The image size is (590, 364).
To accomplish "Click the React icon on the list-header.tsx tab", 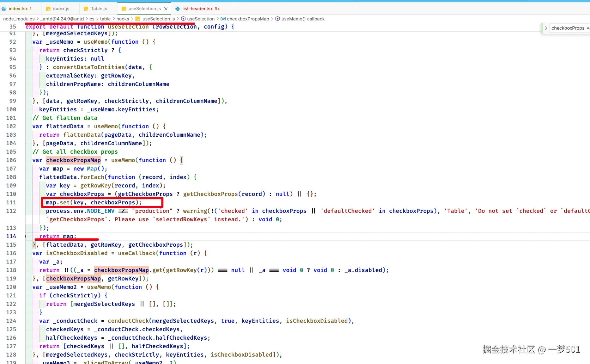I will click(x=177, y=9).
